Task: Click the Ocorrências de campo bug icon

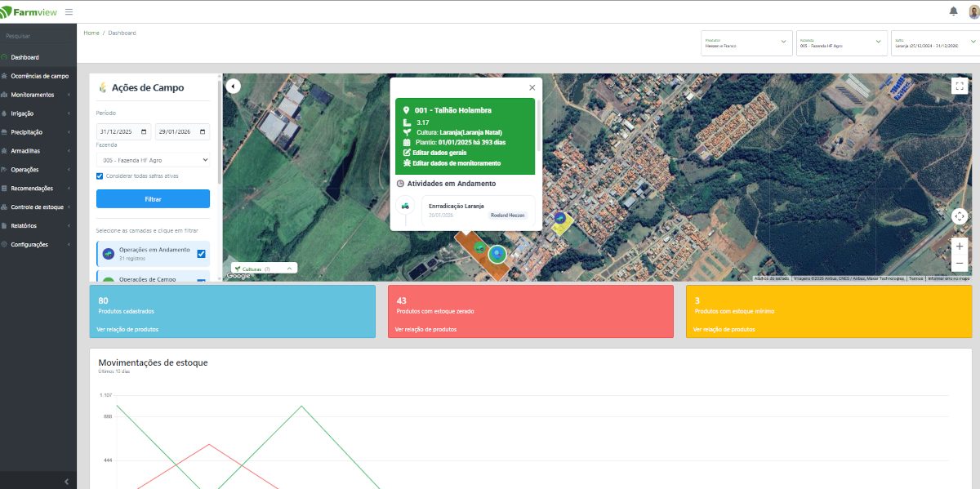Action: click(5, 76)
